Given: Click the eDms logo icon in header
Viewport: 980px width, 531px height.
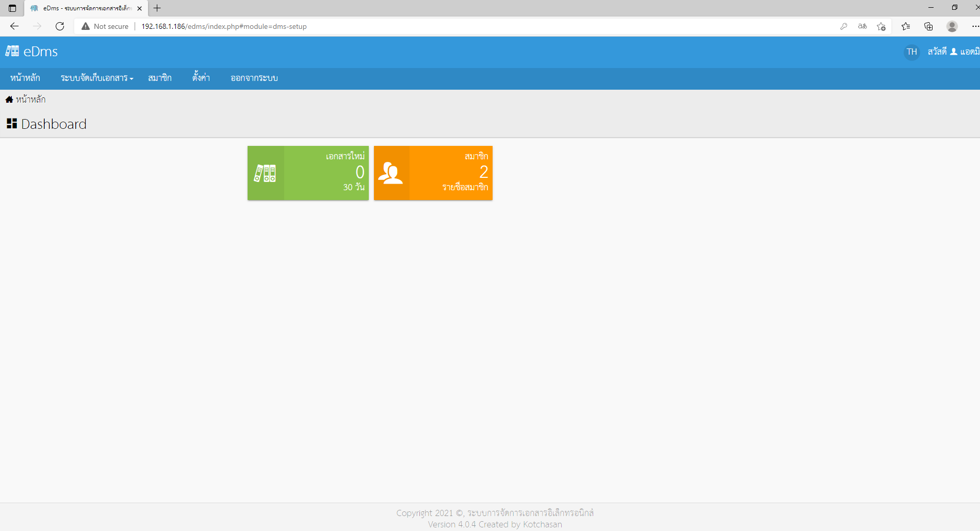Looking at the screenshot, I should point(12,51).
